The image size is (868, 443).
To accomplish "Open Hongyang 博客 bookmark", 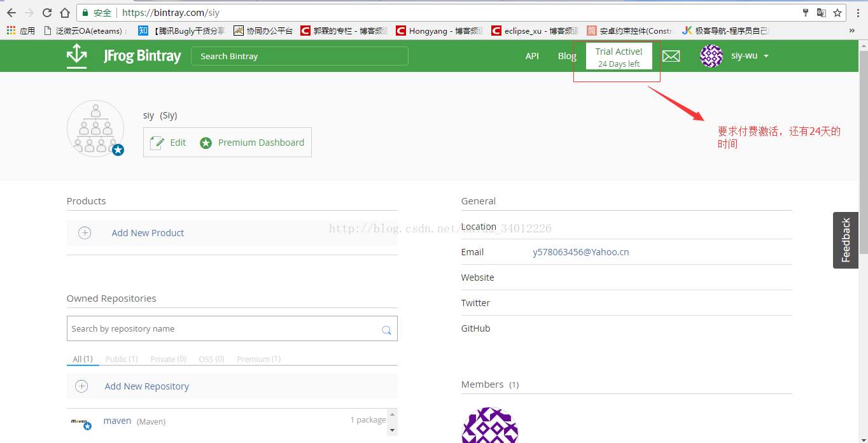I will click(440, 31).
